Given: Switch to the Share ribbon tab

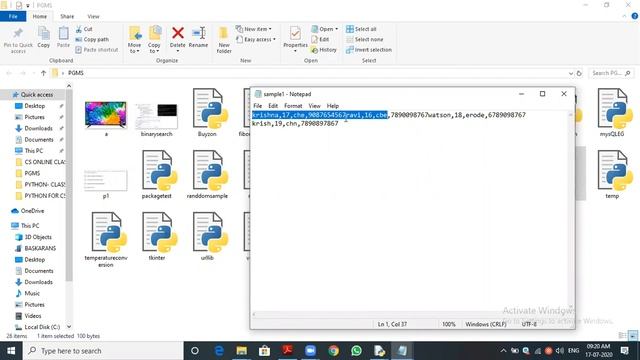Looking at the screenshot, I should [67, 16].
